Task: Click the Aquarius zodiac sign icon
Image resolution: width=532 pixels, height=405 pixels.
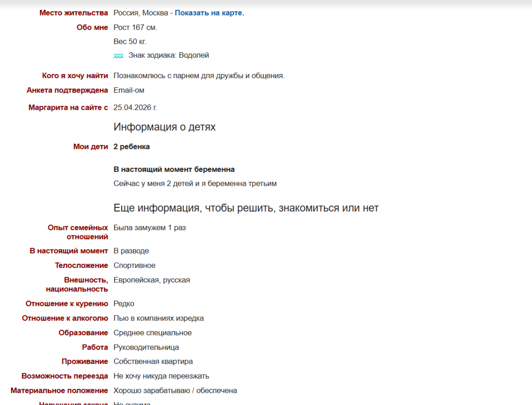Action: pyautogui.click(x=118, y=56)
